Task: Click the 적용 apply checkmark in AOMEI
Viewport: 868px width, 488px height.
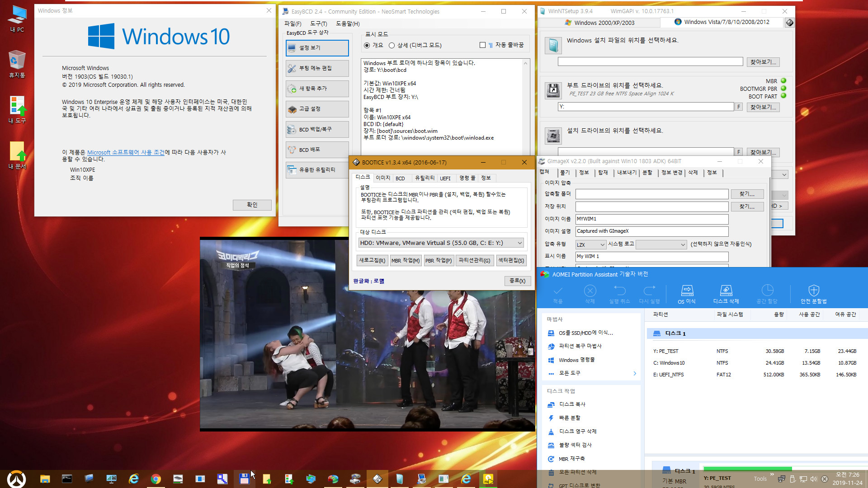Action: click(x=558, y=294)
